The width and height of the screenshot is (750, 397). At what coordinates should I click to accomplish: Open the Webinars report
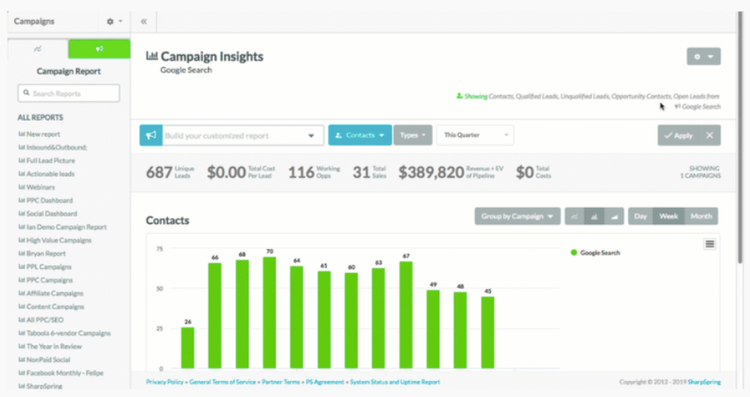point(36,187)
